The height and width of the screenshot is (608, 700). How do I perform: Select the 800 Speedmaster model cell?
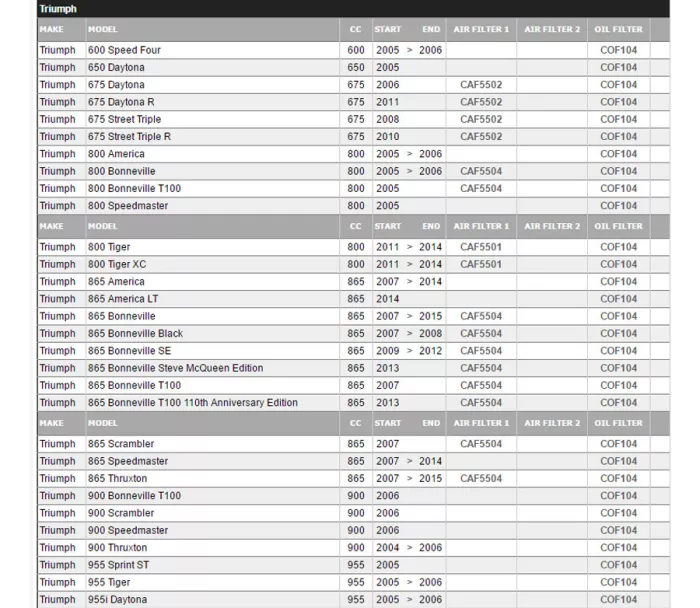click(128, 206)
